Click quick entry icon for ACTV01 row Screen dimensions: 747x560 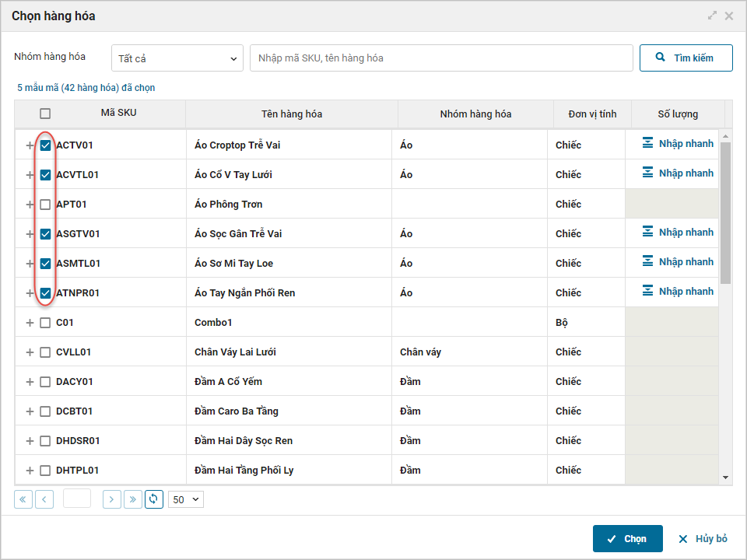coord(647,143)
